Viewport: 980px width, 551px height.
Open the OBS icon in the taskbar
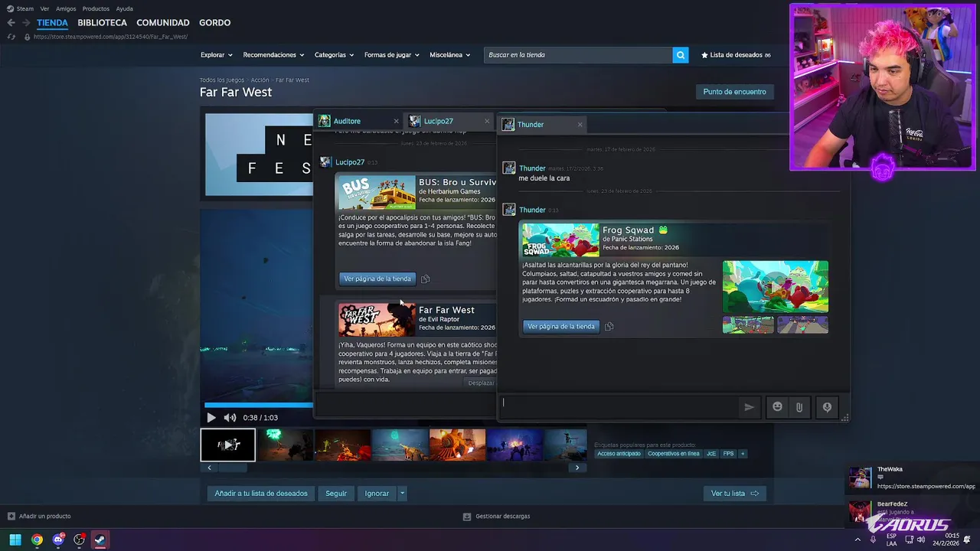[79, 540]
